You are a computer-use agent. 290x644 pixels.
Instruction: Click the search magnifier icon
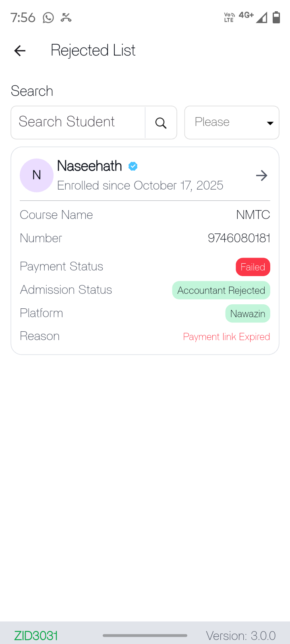pos(161,123)
